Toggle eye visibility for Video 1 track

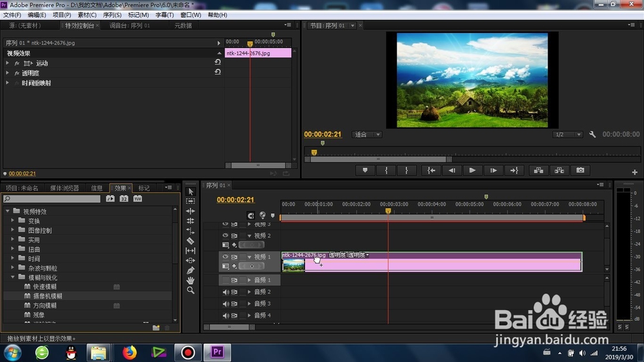coord(225,256)
